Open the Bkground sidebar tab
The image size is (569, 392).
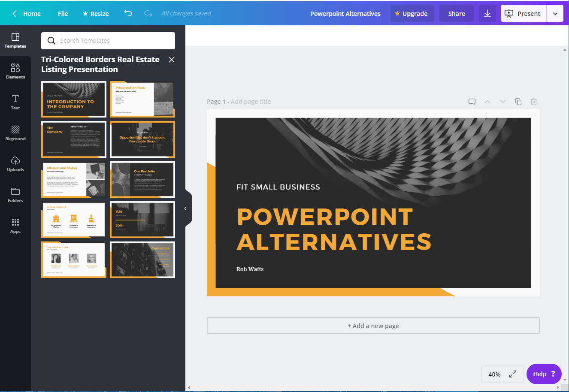pyautogui.click(x=15, y=133)
